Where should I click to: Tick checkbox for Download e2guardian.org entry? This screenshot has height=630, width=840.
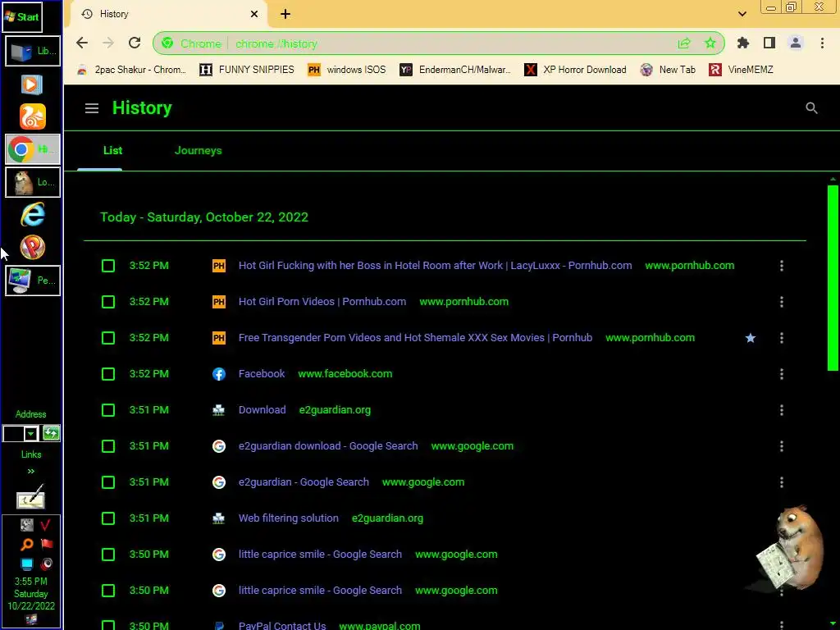[x=108, y=410]
